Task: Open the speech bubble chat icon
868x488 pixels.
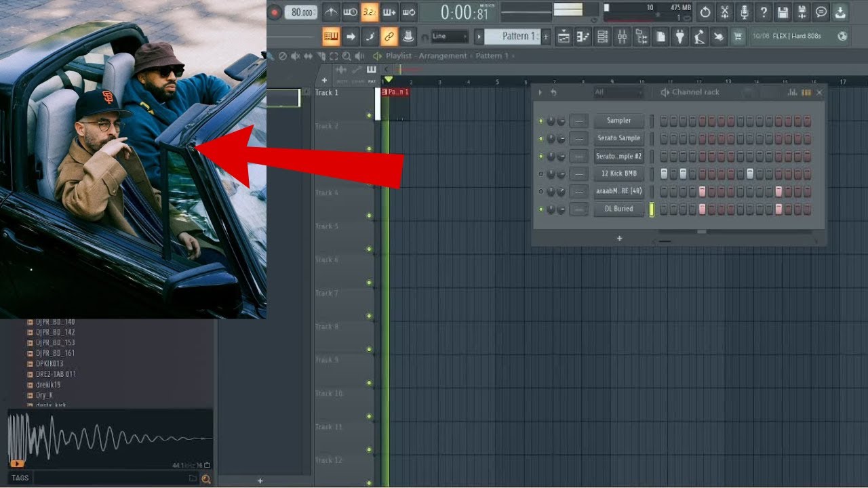Action: (x=821, y=12)
